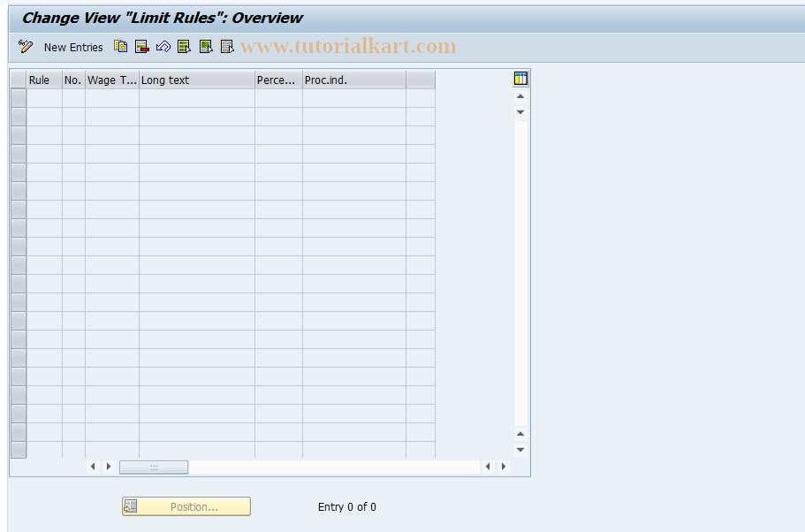Click the Undo Change icon
The image size is (805, 532).
coord(163,47)
